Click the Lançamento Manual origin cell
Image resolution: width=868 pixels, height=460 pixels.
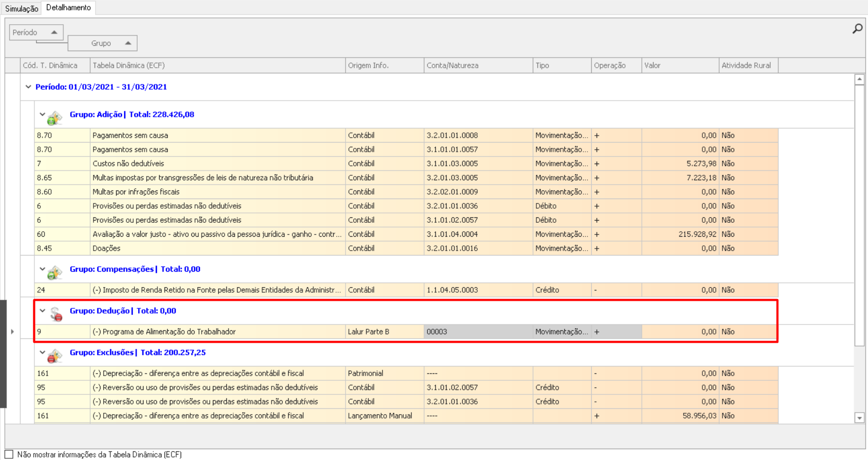point(385,416)
